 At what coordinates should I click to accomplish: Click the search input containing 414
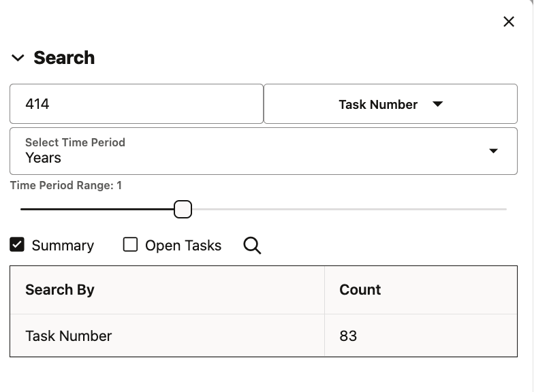coord(136,103)
